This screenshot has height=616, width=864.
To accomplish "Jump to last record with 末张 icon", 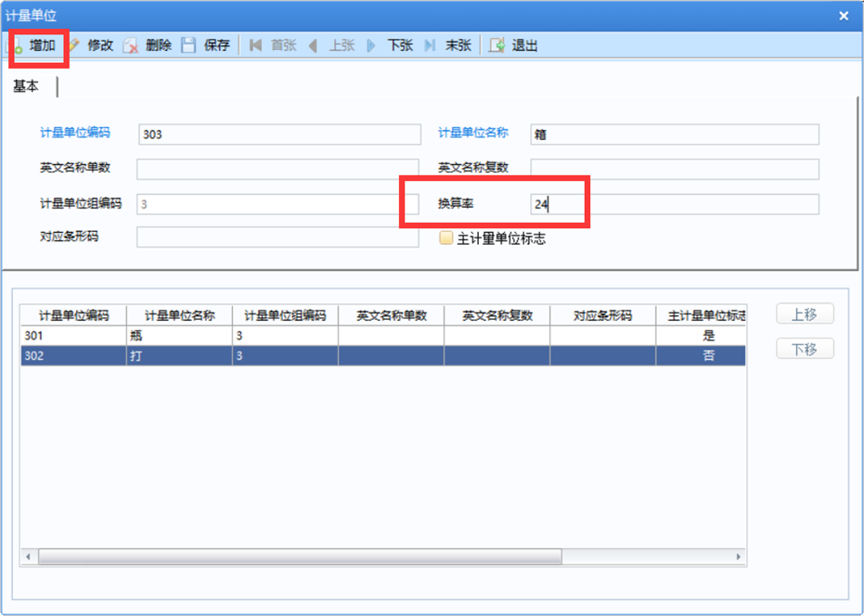I will coord(430,45).
